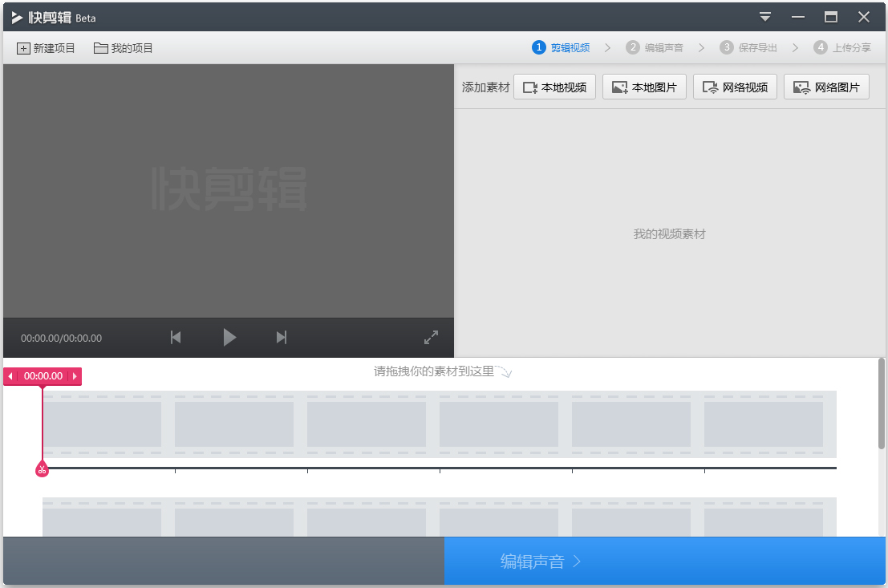Image resolution: width=888 pixels, height=588 pixels.
Task: Nudge timeline time left with arrow
Action: pyautogui.click(x=10, y=376)
